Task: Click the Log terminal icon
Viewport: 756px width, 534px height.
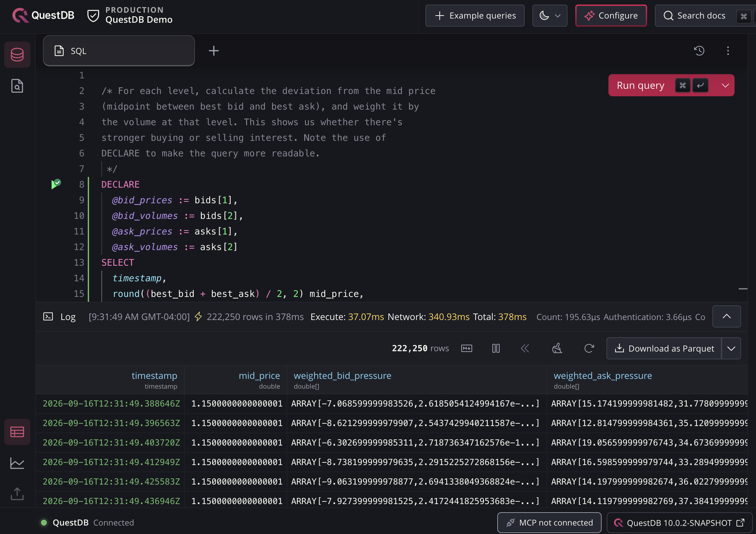Action: point(48,316)
